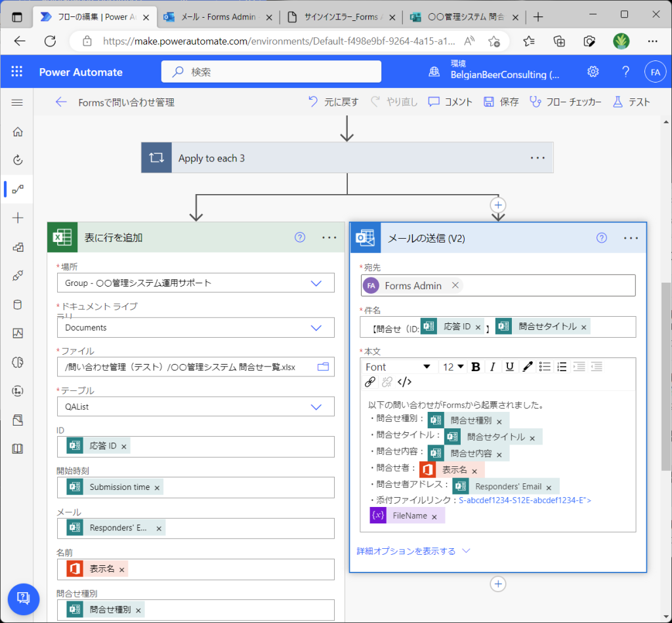Toggle the HTML code view
This screenshot has height=623, width=672.
point(404,382)
